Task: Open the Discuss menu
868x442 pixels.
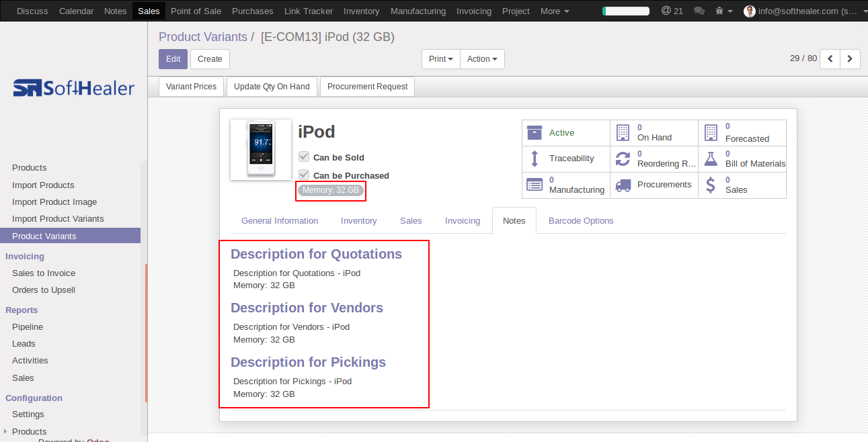Action: click(32, 11)
